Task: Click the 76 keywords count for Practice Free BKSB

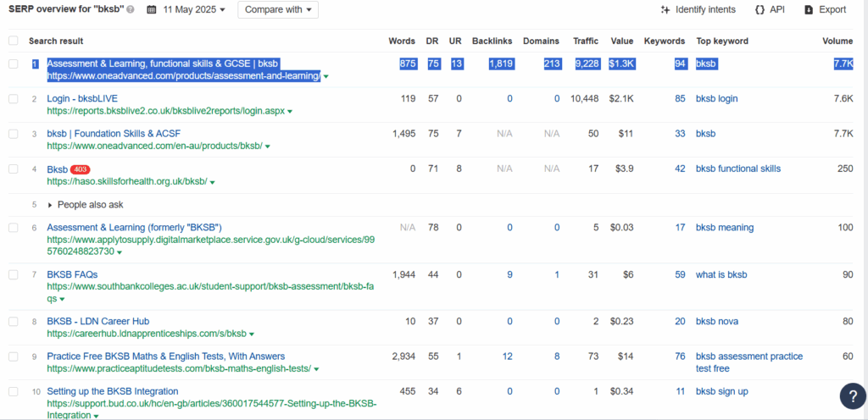Action: point(680,356)
